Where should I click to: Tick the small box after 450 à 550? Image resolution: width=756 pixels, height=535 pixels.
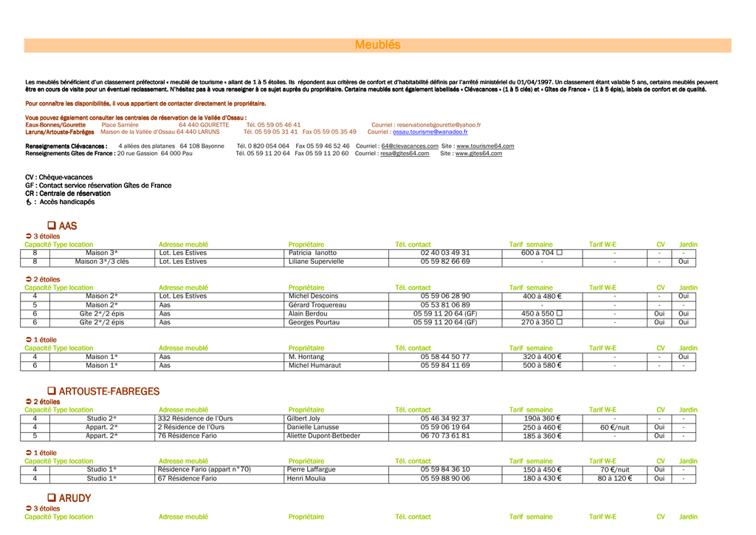point(560,313)
